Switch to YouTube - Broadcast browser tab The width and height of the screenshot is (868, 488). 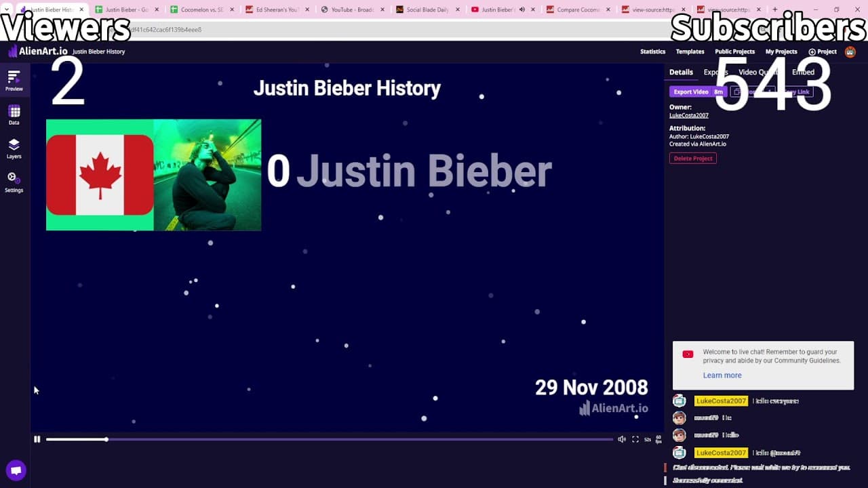click(351, 9)
